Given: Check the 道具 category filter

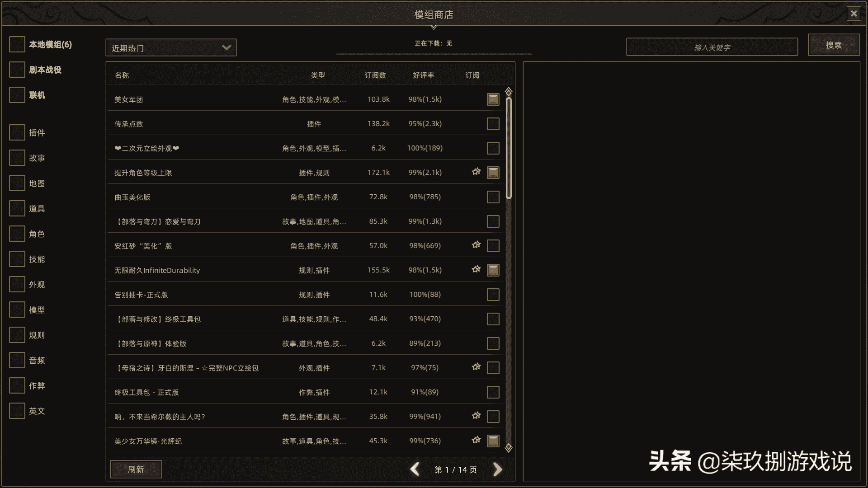Looking at the screenshot, I should pyautogui.click(x=17, y=208).
